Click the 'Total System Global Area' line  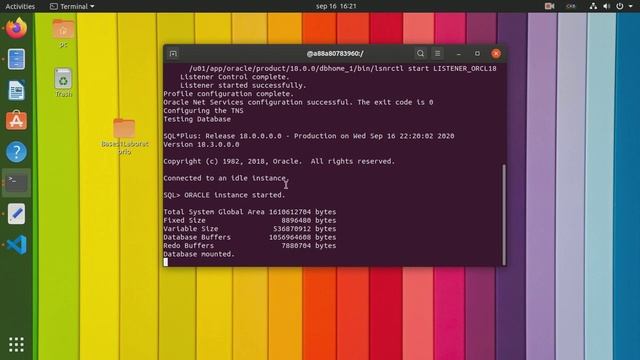(x=250, y=212)
